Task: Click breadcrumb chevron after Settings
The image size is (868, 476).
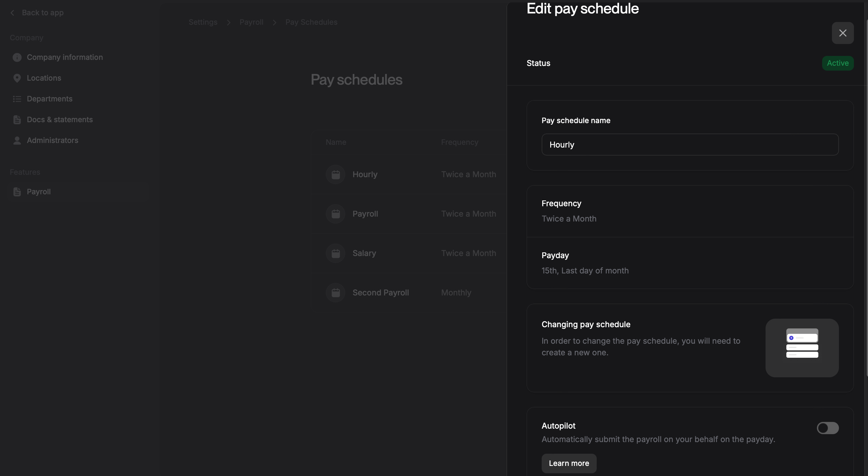Action: (228, 23)
